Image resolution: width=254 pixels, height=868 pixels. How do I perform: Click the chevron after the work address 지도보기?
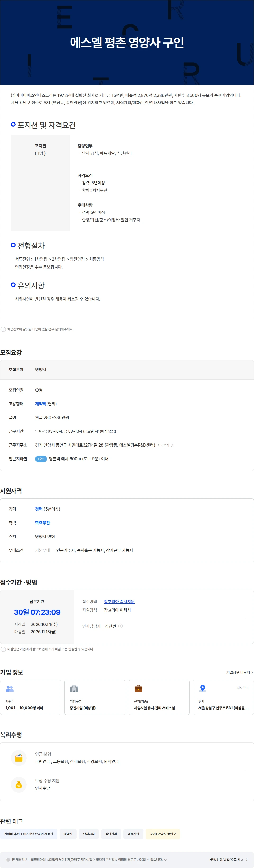click(x=172, y=445)
